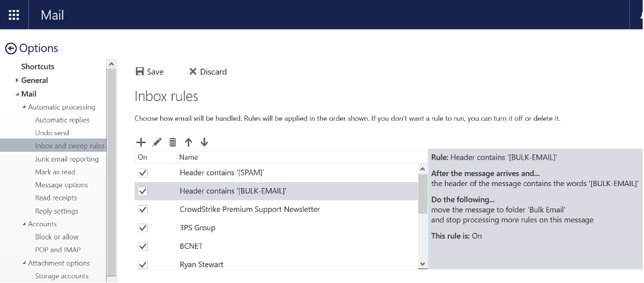Open the app launcher grid
Image resolution: width=644 pixels, height=283 pixels.
coord(14,15)
